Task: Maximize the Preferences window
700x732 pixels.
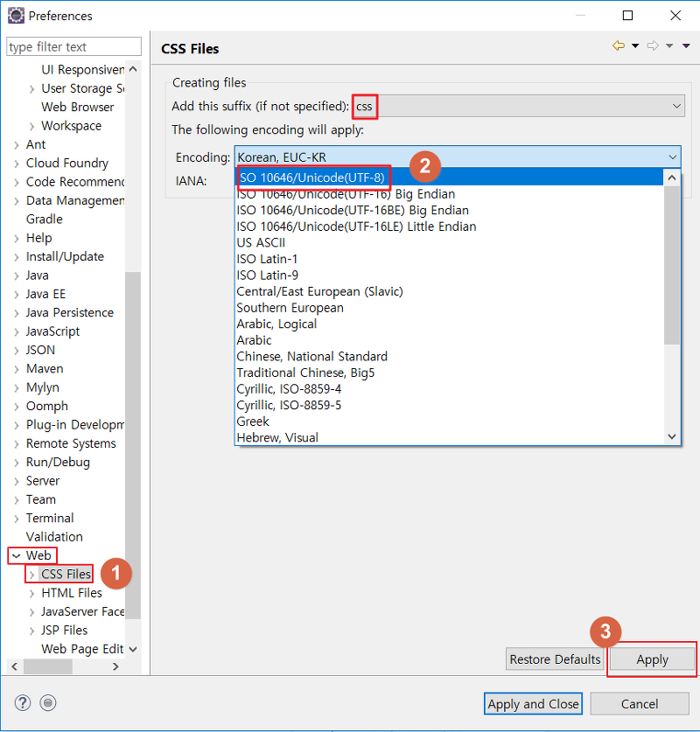Action: (627, 16)
